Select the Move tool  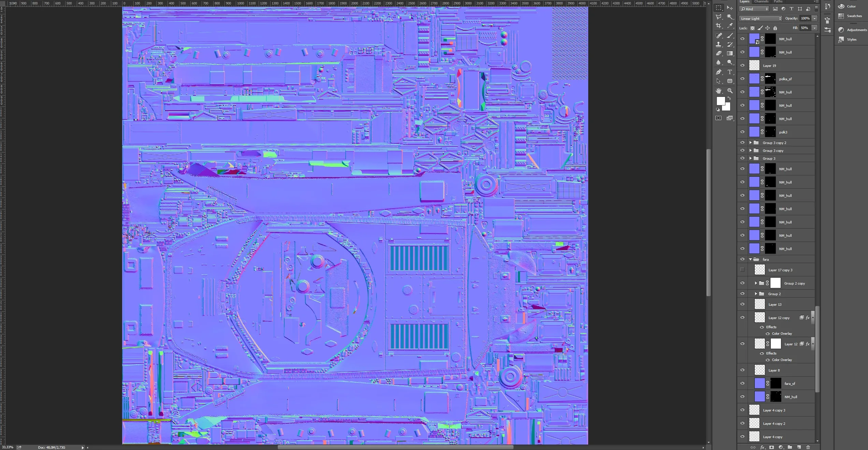(730, 8)
